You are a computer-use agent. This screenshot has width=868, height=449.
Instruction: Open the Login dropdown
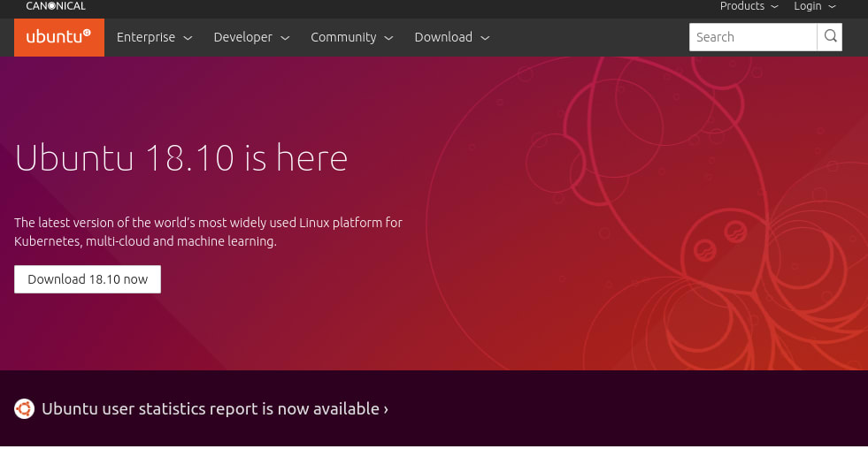815,6
